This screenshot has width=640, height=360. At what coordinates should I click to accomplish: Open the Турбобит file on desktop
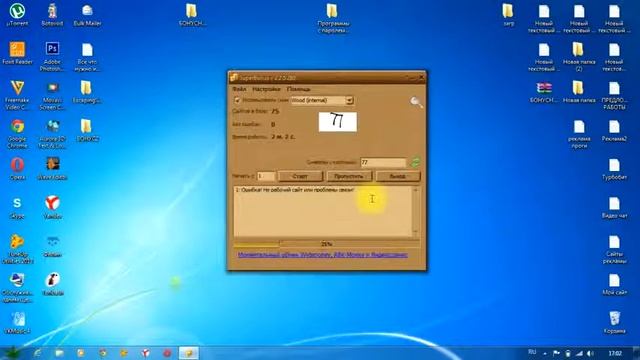pos(614,169)
